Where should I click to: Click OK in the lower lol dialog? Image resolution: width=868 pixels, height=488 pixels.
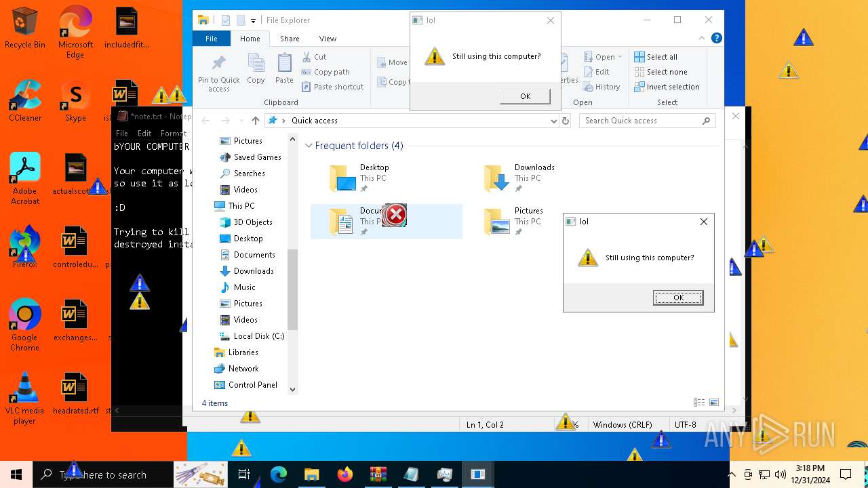(x=678, y=298)
